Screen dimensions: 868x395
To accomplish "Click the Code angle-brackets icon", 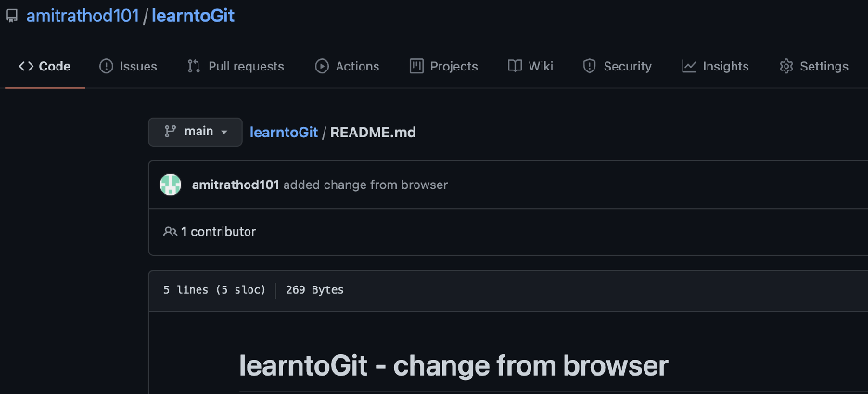I will pyautogui.click(x=26, y=67).
